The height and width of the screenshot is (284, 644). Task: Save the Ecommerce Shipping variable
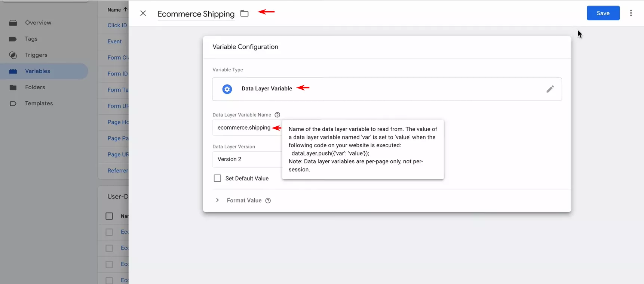click(x=603, y=13)
